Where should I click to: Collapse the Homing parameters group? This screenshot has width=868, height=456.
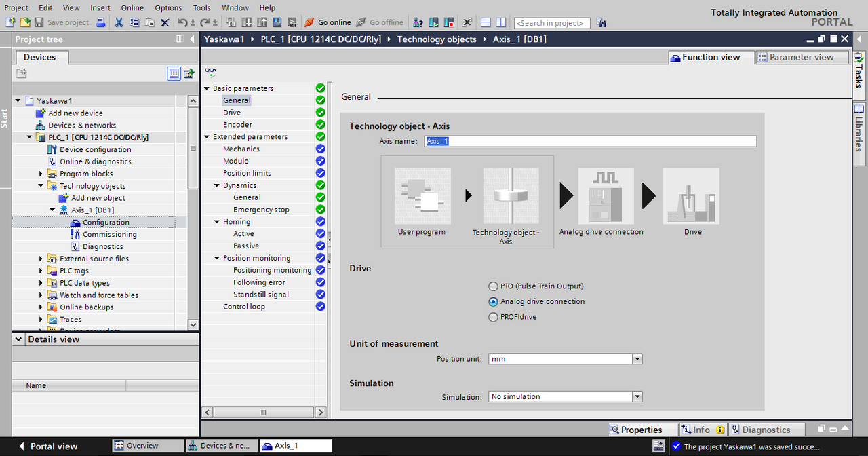[218, 222]
